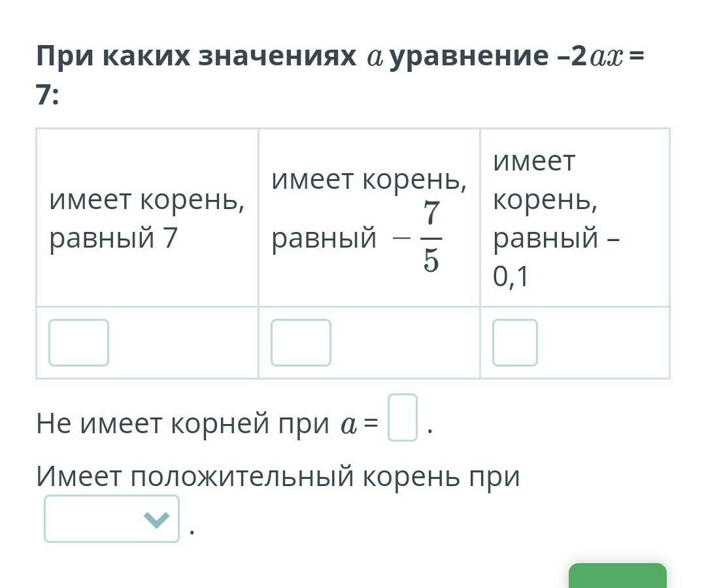Click the "7:" on the heading's second line
Image resolution: width=706 pixels, height=588 pixels.
(x=47, y=95)
